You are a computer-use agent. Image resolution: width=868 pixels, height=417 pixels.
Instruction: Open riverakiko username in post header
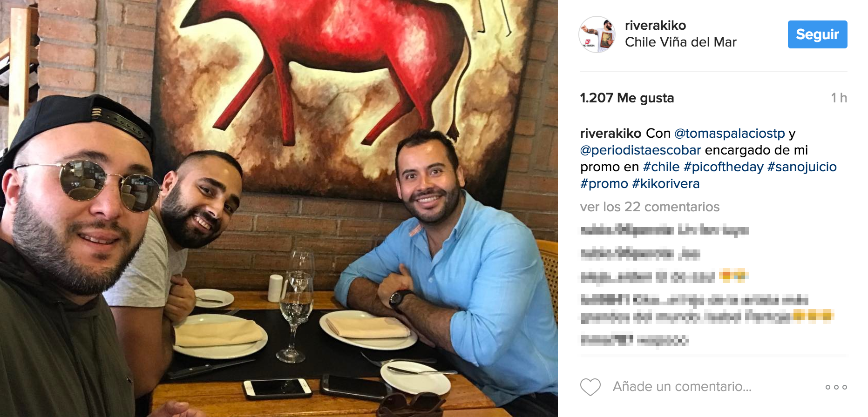tap(655, 25)
